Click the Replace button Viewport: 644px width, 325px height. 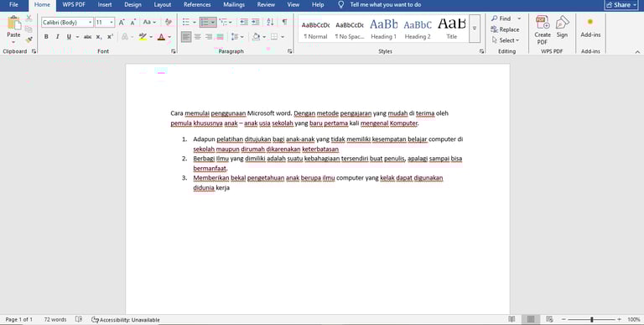click(x=505, y=29)
